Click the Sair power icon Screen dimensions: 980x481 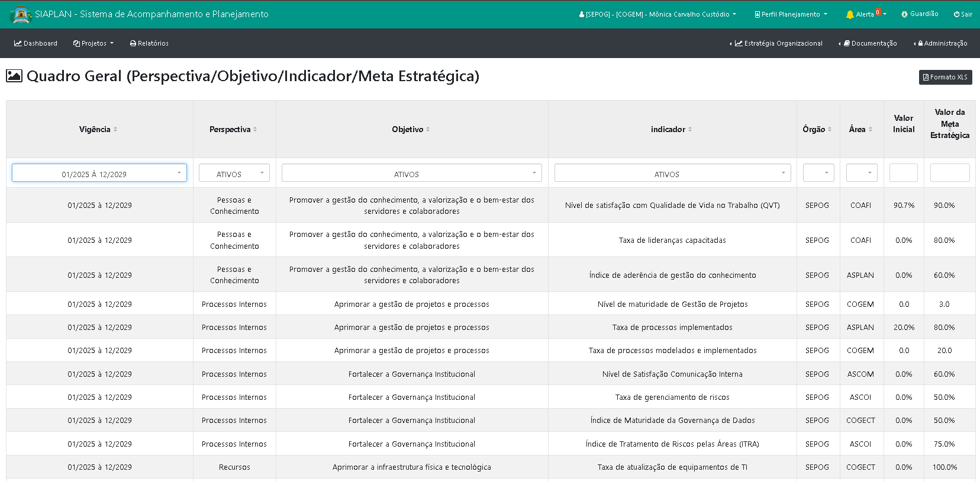(956, 14)
